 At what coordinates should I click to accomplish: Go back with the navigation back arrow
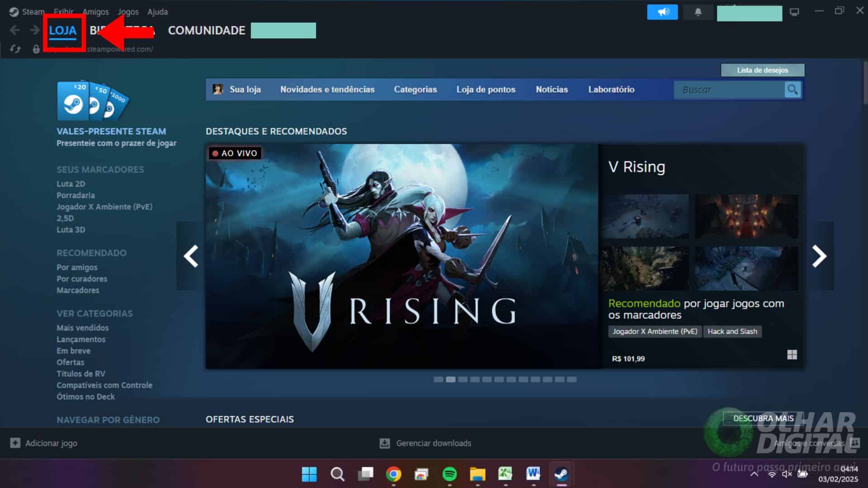[14, 30]
